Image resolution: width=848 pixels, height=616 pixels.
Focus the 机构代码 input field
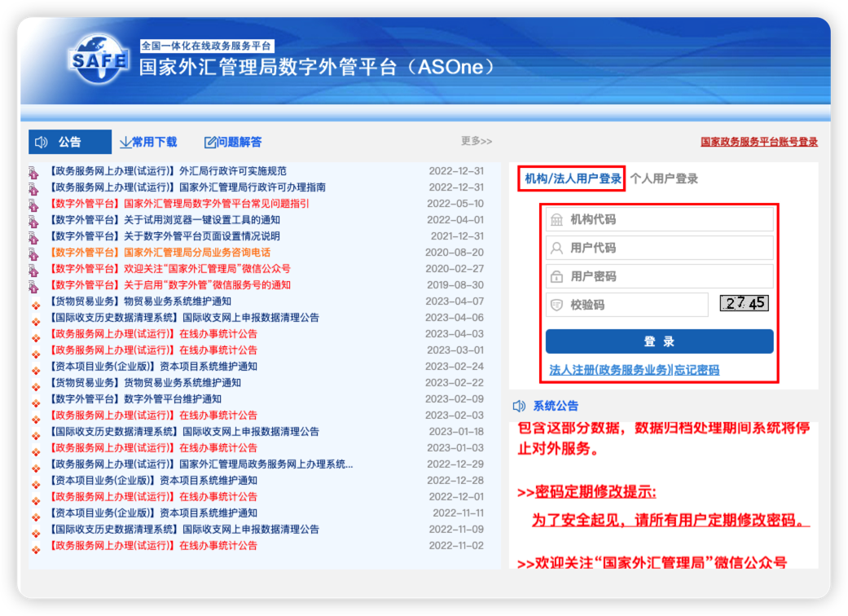[668, 220]
